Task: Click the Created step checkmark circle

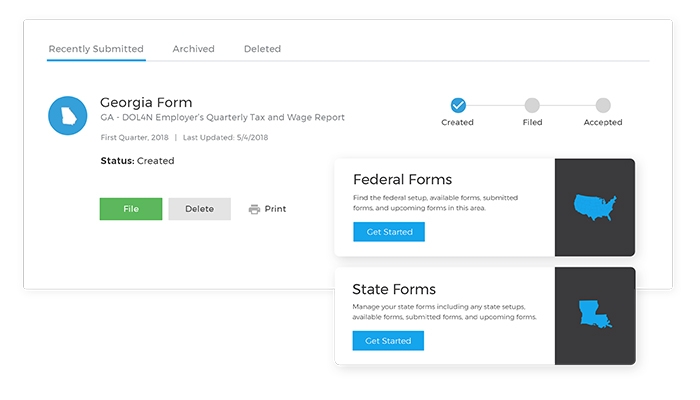Action: tap(458, 104)
